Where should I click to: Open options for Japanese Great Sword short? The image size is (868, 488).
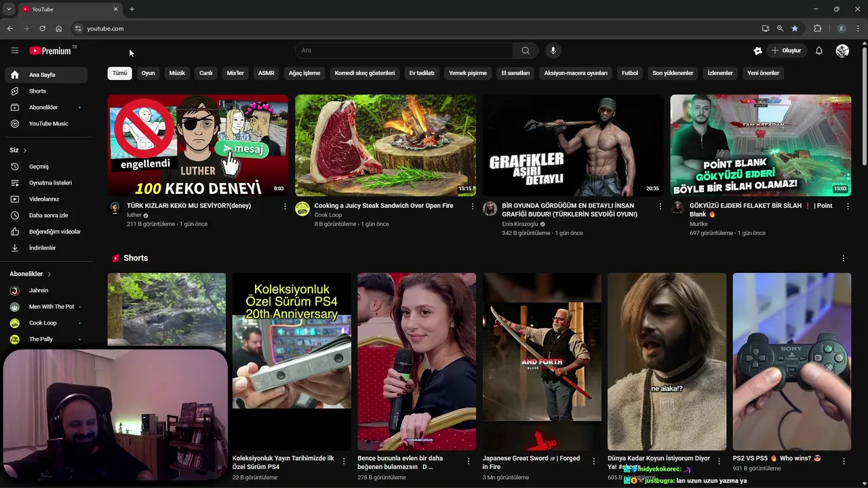click(594, 462)
